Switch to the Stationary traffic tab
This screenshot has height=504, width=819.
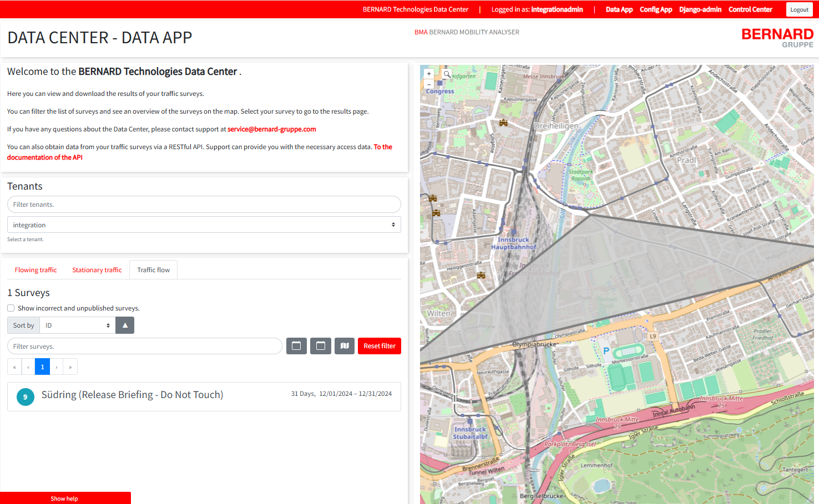(97, 270)
